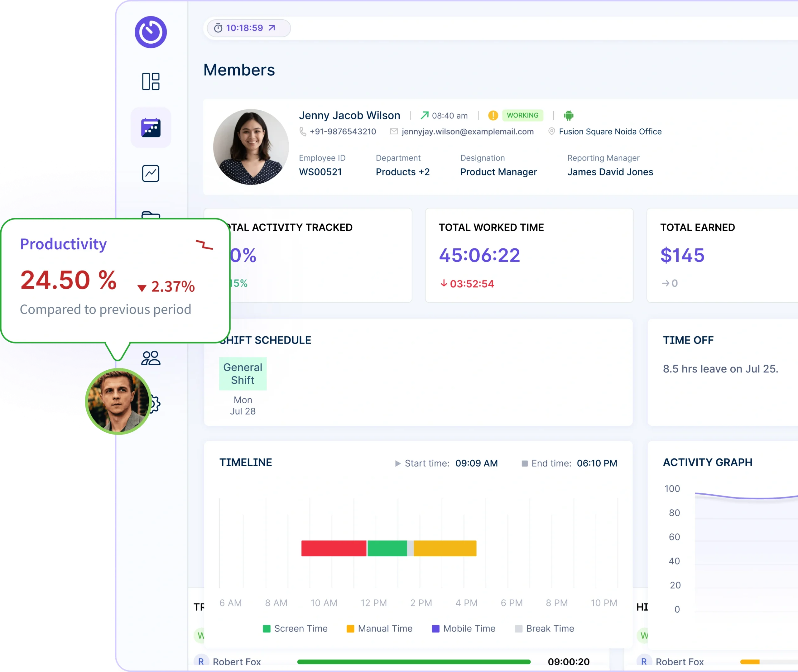Screen dimensions: 798x672
Task: Click Jenny Jacob Wilson profile photo
Action: (251, 147)
